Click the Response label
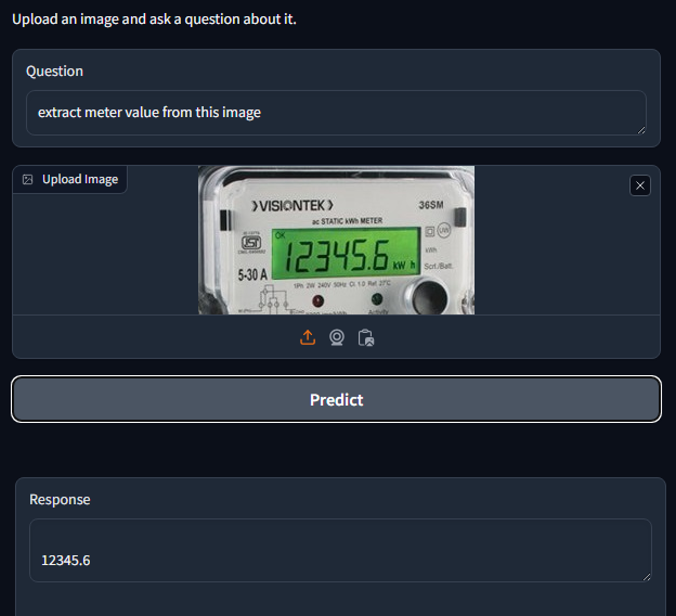The image size is (676, 616). 60,500
